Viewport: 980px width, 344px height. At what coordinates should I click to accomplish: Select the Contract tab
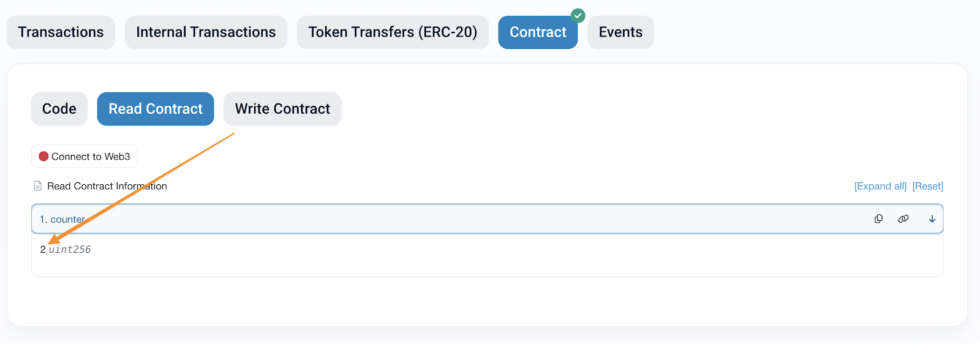pyautogui.click(x=538, y=32)
